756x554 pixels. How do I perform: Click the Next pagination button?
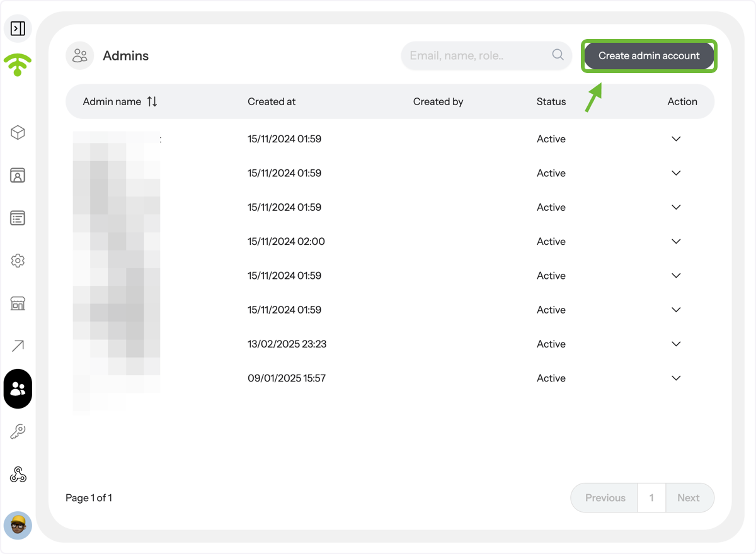[689, 498]
